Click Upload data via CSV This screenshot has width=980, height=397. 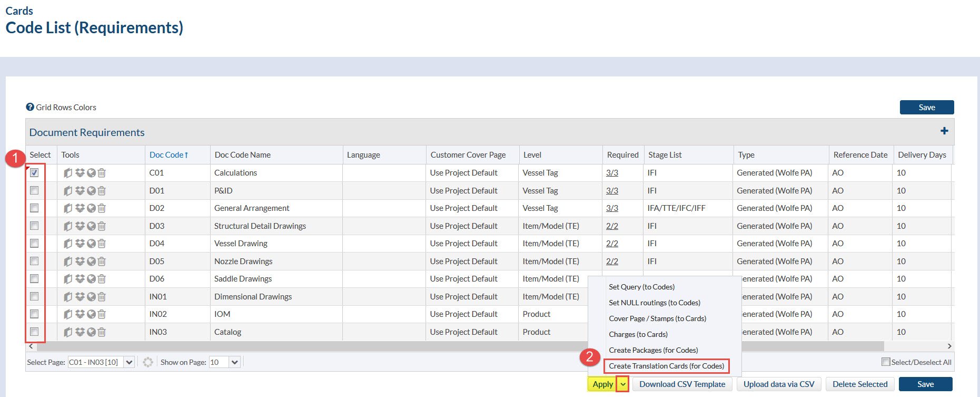coord(779,384)
